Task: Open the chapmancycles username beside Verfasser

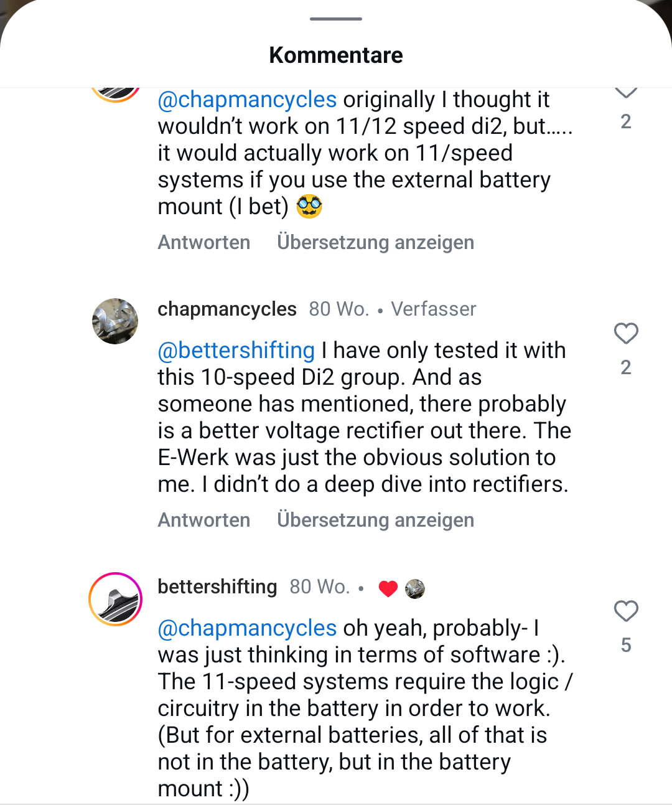Action: [227, 309]
